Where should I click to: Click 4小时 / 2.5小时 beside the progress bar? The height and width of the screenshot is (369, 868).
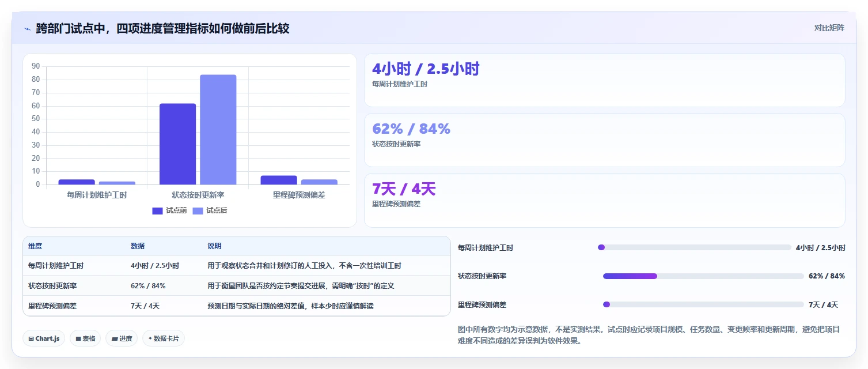click(821, 247)
